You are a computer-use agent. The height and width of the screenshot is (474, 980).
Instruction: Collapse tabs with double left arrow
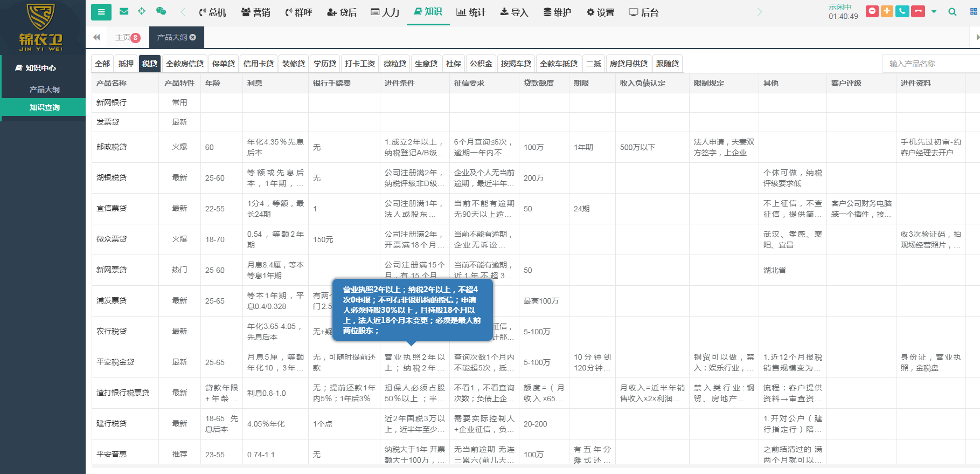click(96, 37)
